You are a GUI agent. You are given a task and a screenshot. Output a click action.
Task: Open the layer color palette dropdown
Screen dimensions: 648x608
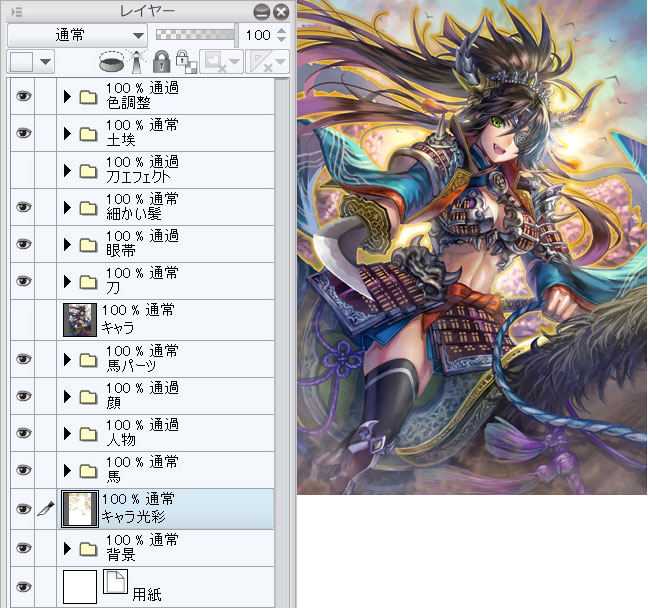click(x=45, y=62)
